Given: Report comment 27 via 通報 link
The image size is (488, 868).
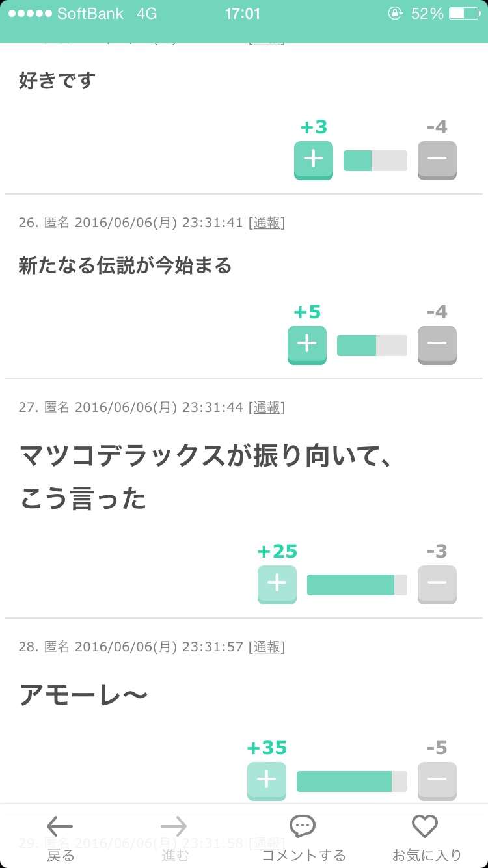Looking at the screenshot, I should point(267,407).
